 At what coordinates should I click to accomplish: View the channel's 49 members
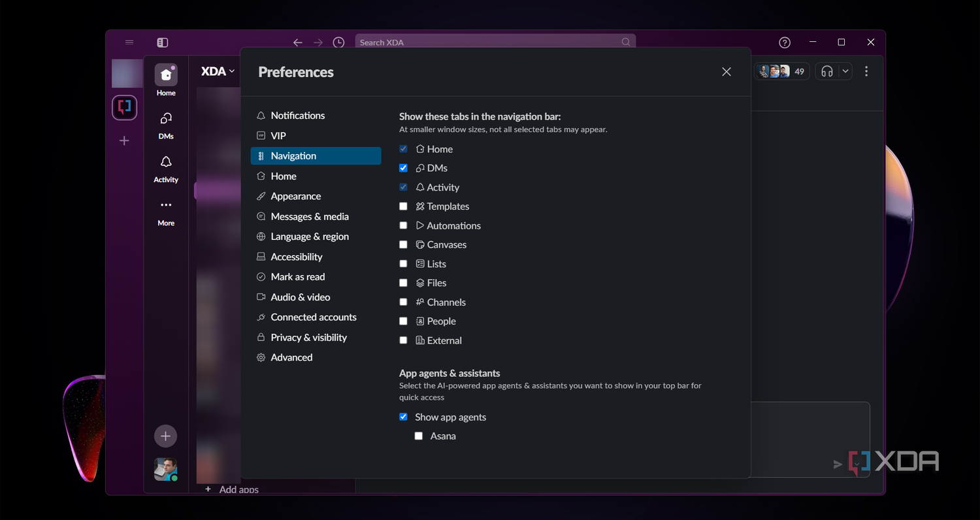point(782,71)
